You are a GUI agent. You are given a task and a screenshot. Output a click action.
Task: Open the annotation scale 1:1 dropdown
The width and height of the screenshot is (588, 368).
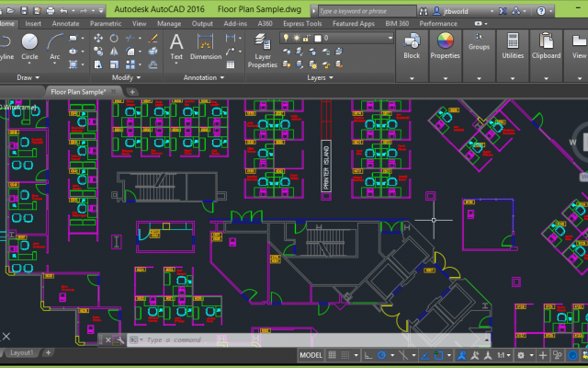504,355
